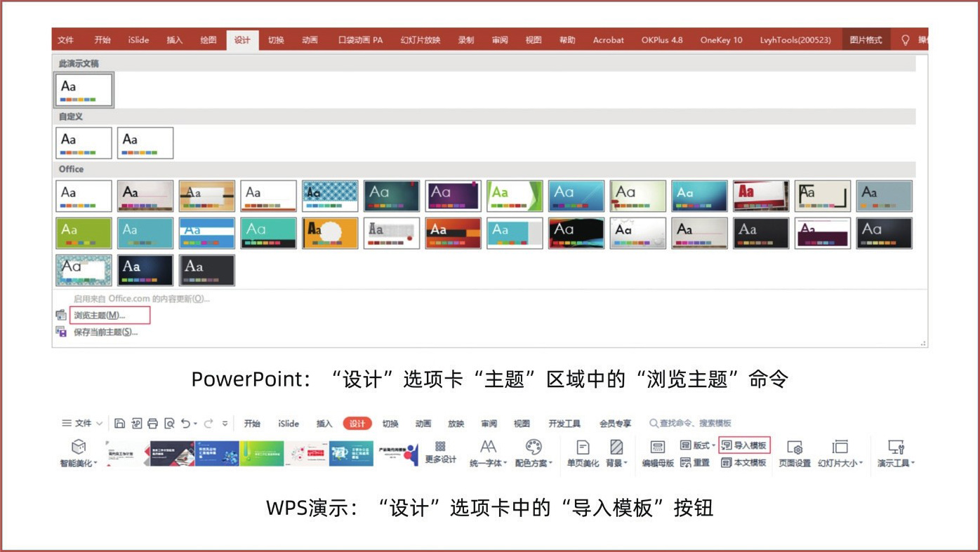Click the save icon in WPS quick toolbar
The width and height of the screenshot is (980, 552).
click(119, 423)
